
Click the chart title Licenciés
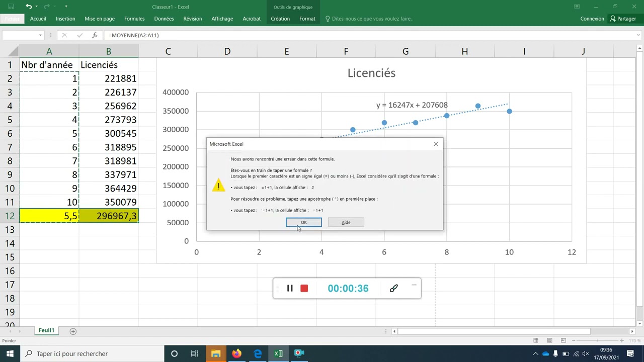[x=371, y=73]
